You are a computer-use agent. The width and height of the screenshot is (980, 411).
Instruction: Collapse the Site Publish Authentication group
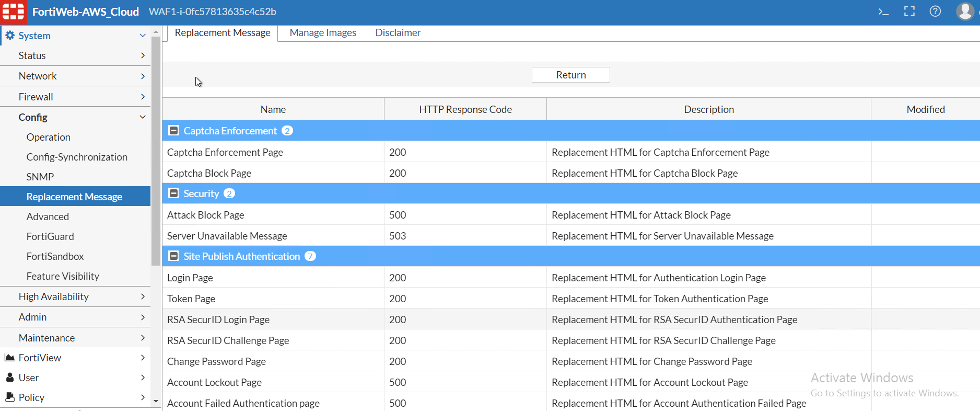coord(174,256)
